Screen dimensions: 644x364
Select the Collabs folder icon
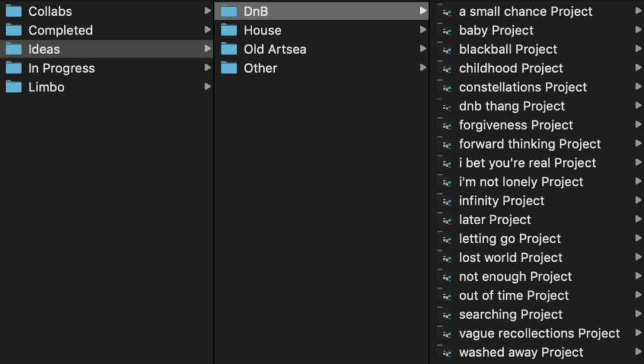coord(14,11)
